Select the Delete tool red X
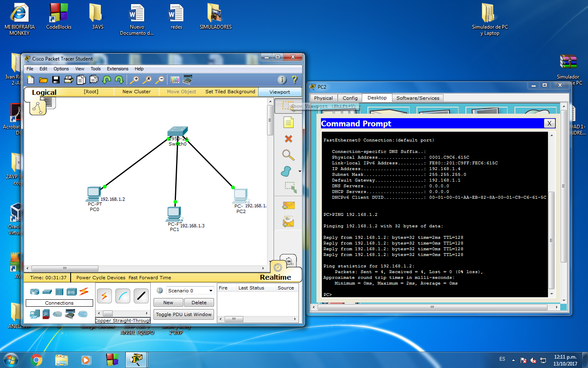 [x=288, y=139]
